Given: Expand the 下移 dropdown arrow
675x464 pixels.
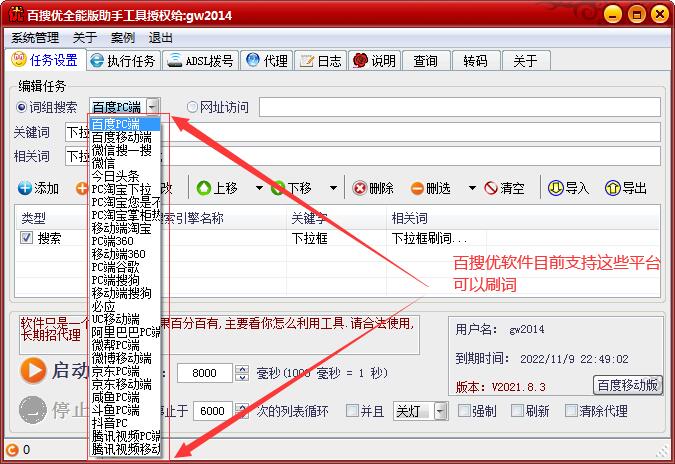Looking at the screenshot, I should [333, 188].
